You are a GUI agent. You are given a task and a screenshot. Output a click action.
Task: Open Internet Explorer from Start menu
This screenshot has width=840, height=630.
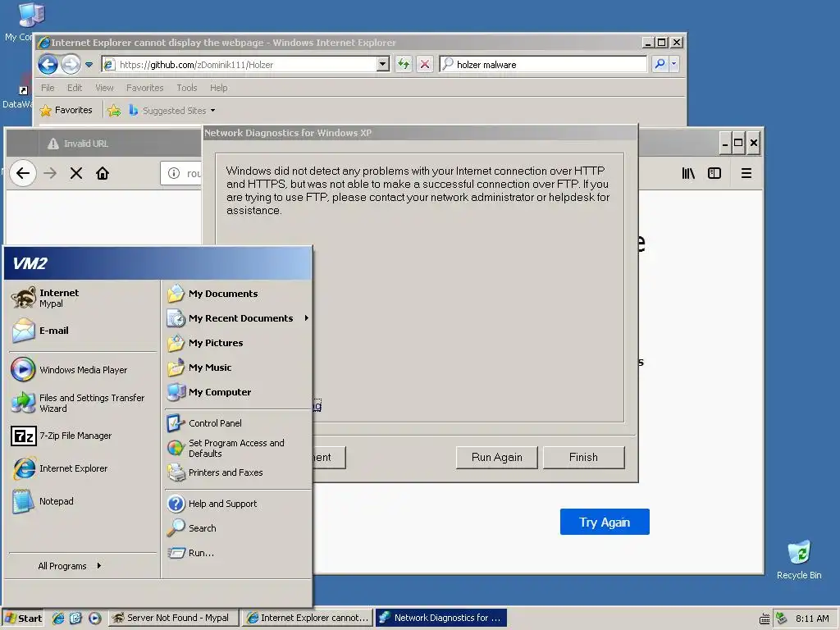[83, 468]
